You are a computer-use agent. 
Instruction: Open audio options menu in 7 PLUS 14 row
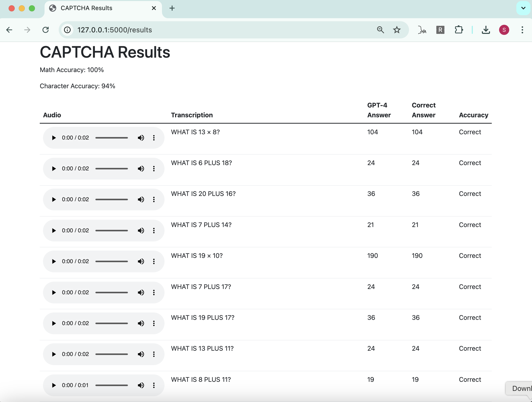154,231
